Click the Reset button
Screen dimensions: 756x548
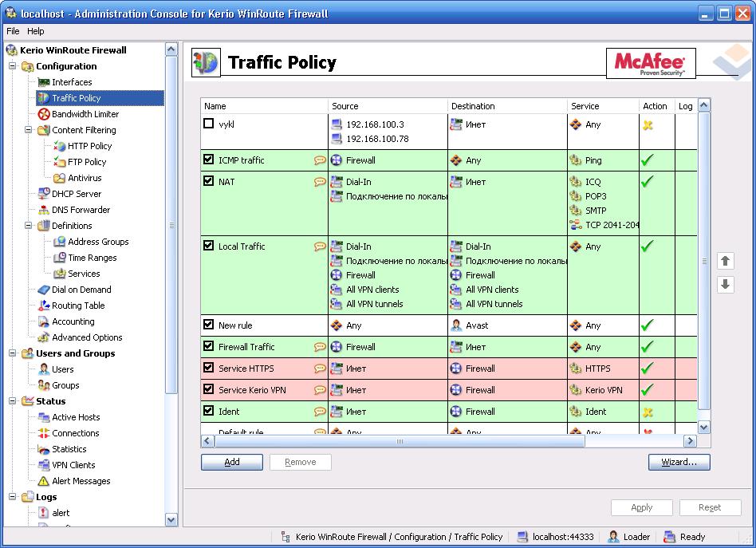coord(711,507)
